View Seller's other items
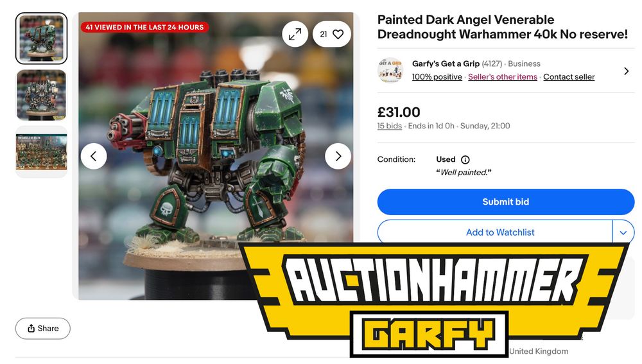This screenshot has height=364, width=642. click(503, 77)
